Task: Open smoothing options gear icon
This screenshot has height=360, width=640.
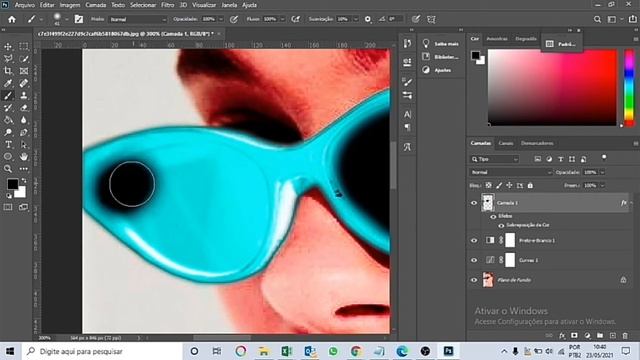Action: click(368, 19)
